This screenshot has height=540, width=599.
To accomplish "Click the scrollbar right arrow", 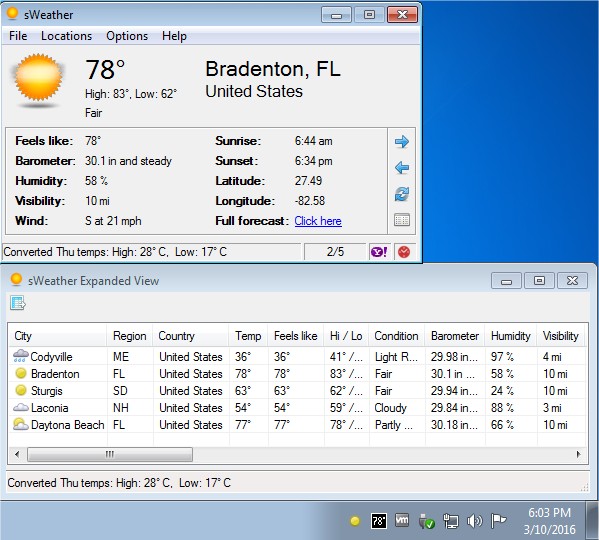I will pos(578,454).
